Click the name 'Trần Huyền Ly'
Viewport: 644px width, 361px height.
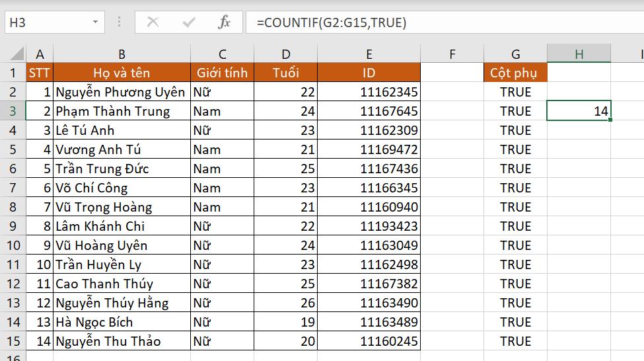click(x=98, y=264)
